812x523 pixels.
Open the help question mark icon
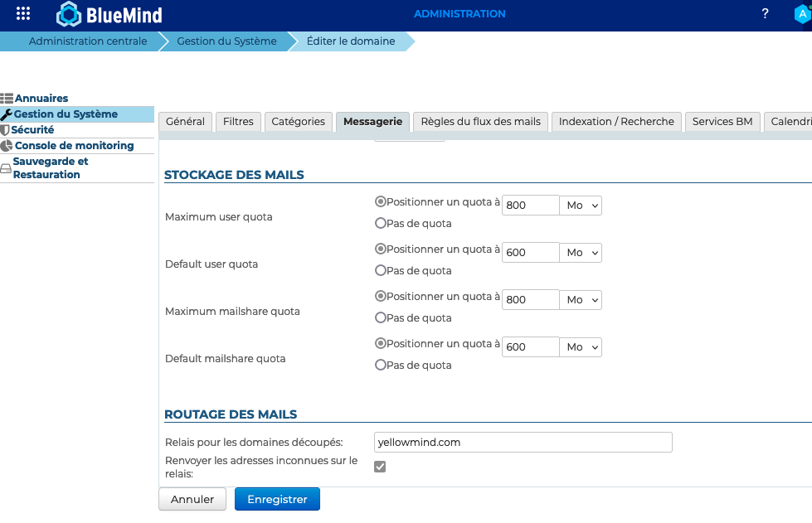(x=765, y=14)
